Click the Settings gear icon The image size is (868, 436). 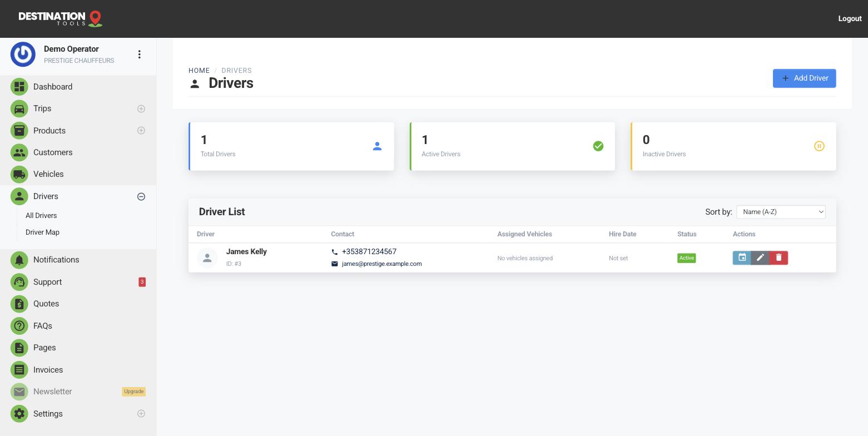pos(19,414)
